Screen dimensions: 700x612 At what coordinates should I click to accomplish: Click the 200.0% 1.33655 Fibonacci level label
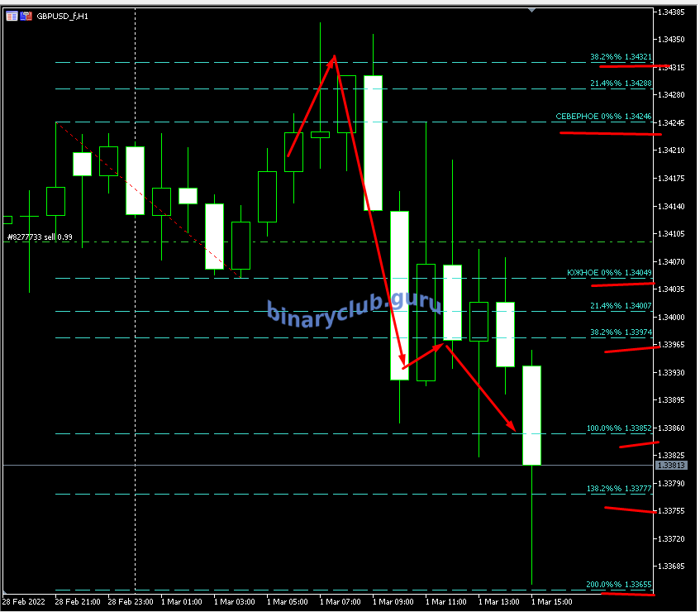pyautogui.click(x=619, y=584)
